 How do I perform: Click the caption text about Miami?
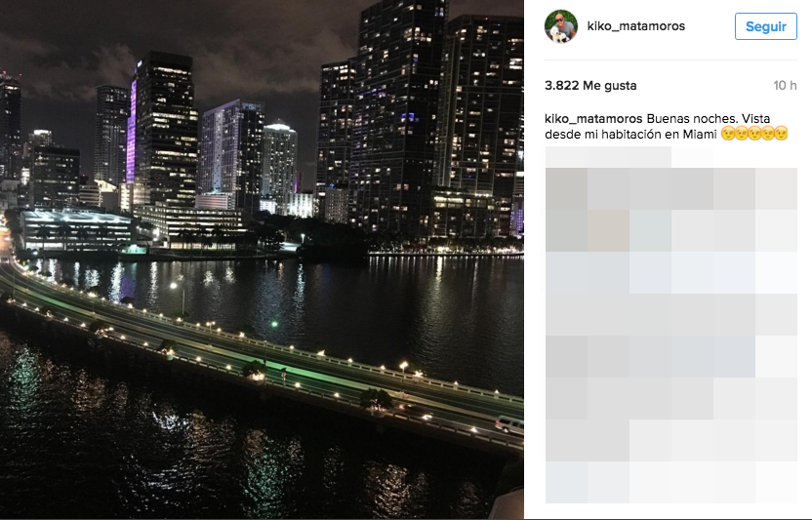pos(666,127)
